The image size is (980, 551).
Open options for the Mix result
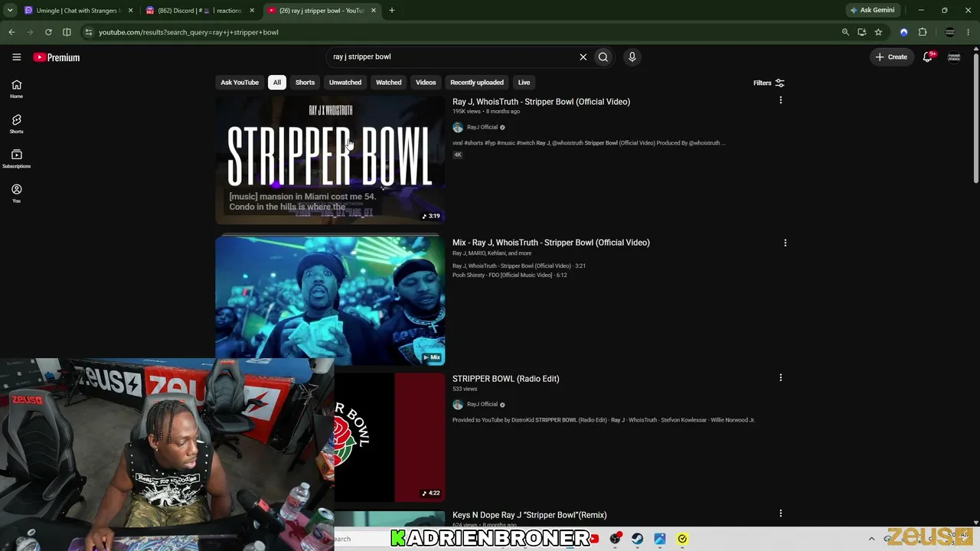(x=785, y=243)
